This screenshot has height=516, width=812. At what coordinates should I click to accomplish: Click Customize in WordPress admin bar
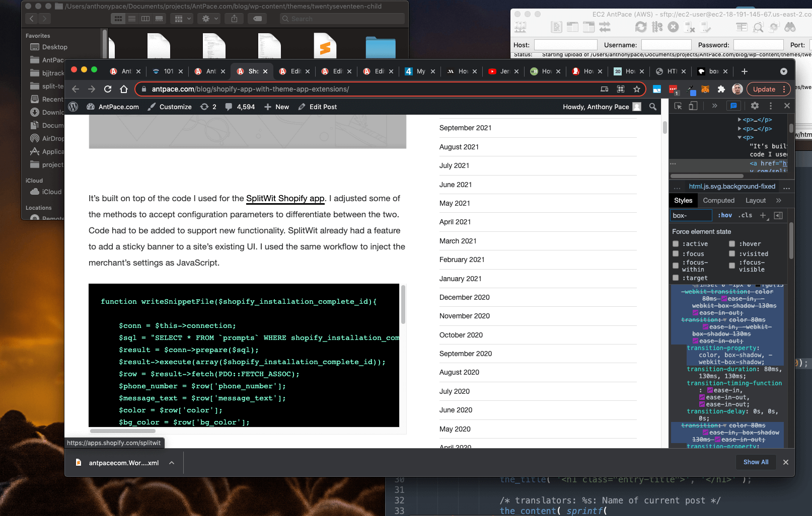[170, 107]
